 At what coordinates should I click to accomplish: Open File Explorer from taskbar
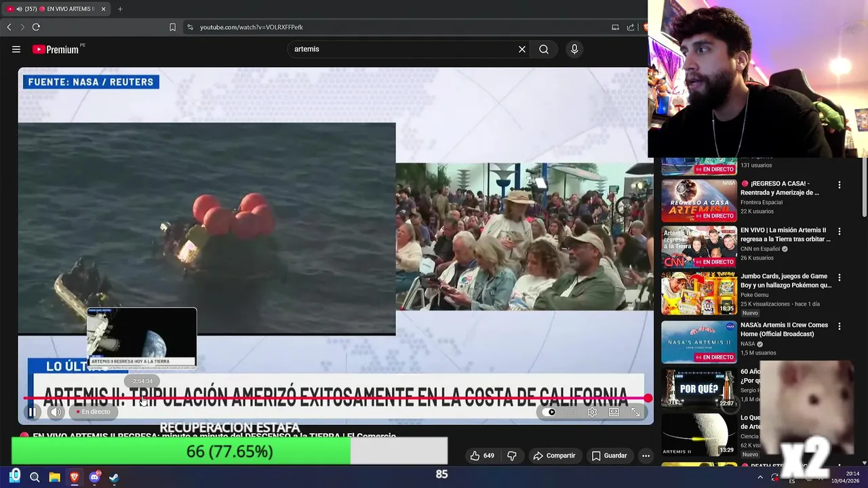54,477
